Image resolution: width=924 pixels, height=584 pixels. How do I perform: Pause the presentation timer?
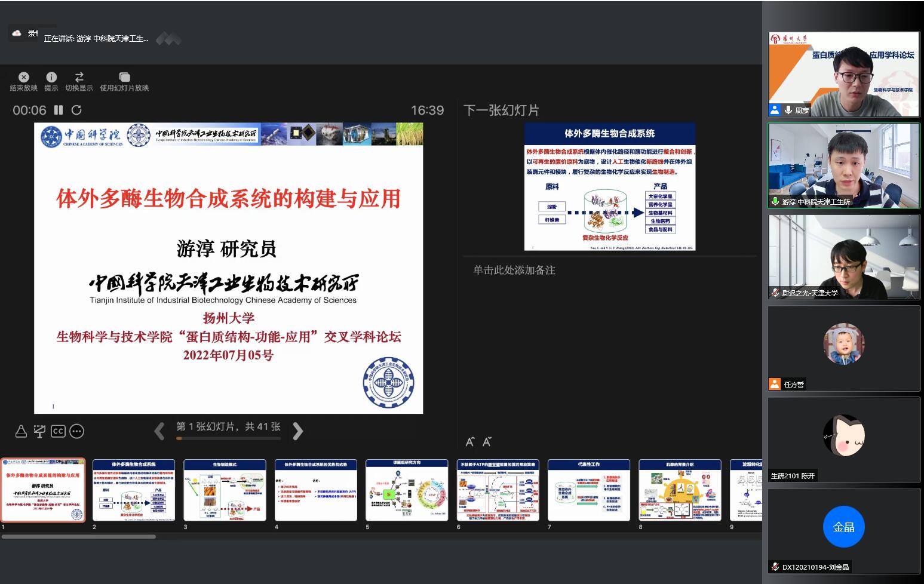59,110
